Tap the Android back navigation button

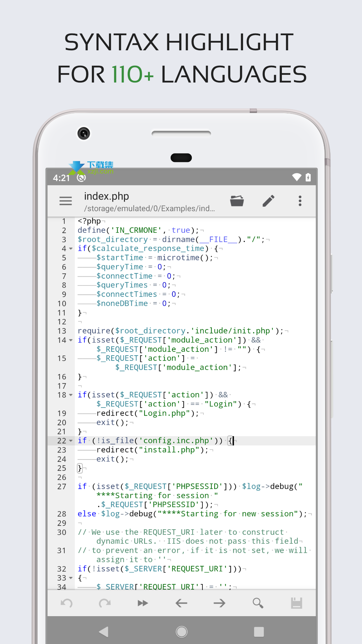(104, 632)
